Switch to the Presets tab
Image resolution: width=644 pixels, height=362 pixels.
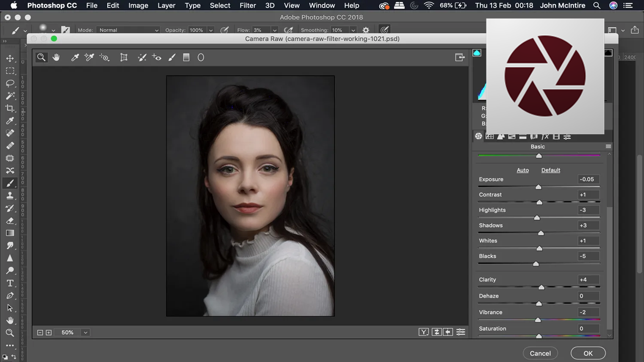pos(567,136)
